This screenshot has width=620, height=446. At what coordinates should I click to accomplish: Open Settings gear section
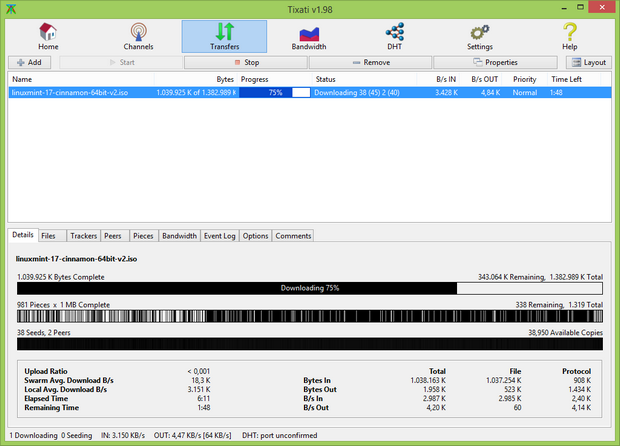pyautogui.click(x=480, y=36)
